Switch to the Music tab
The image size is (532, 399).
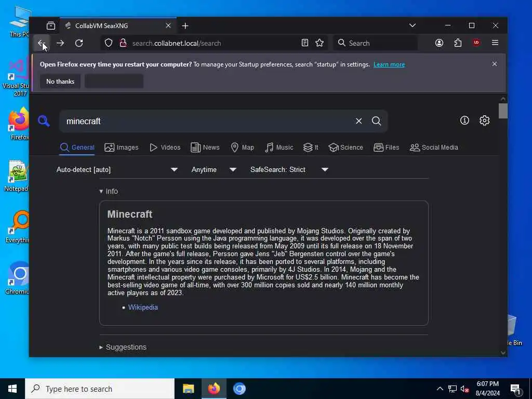(279, 148)
